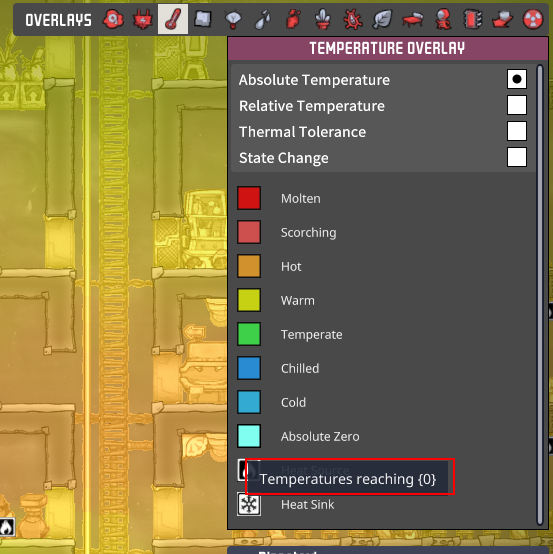Select Absolute Temperature radio option

[517, 79]
